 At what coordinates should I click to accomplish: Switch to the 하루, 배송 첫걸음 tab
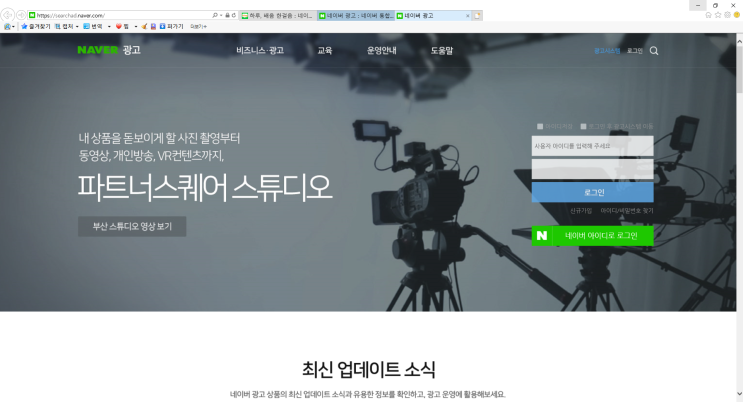coord(278,16)
